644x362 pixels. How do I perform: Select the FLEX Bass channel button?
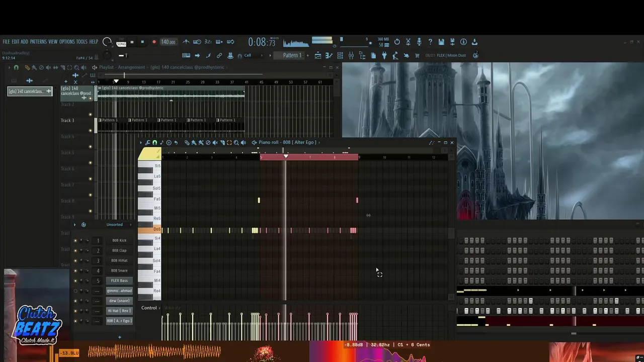[x=119, y=281]
